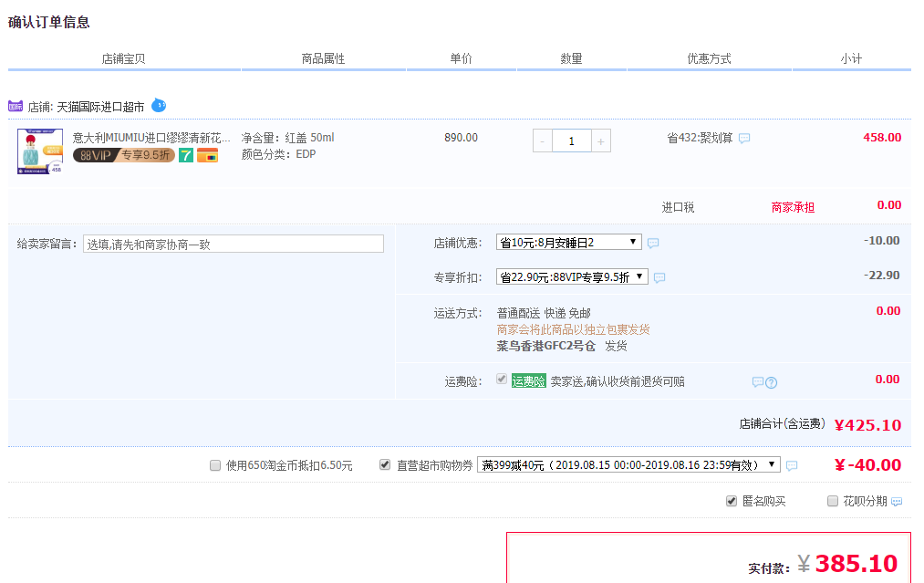Click the 进口税 label
924x583 pixels.
(x=678, y=207)
